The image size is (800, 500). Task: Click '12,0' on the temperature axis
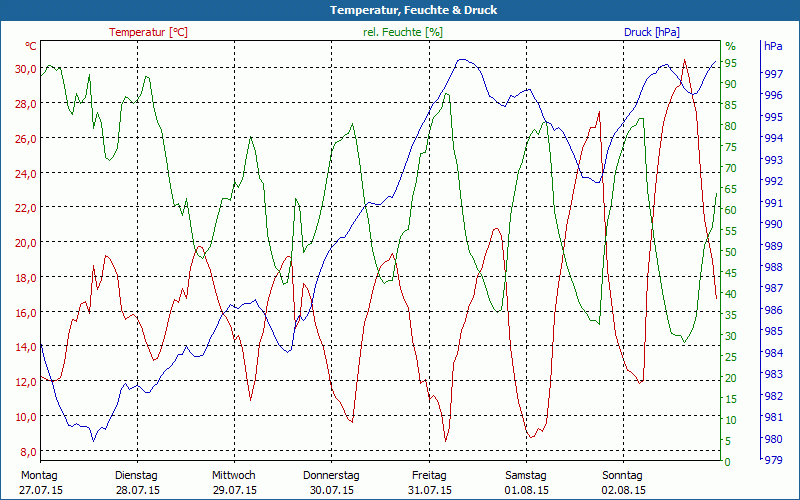(25, 382)
